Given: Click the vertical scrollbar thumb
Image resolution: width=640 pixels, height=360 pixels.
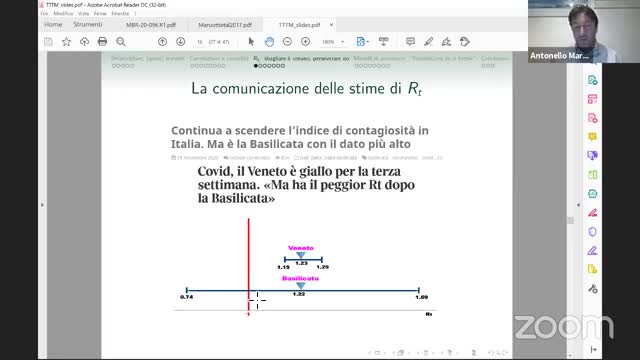Looking at the screenshot, I should [x=570, y=220].
